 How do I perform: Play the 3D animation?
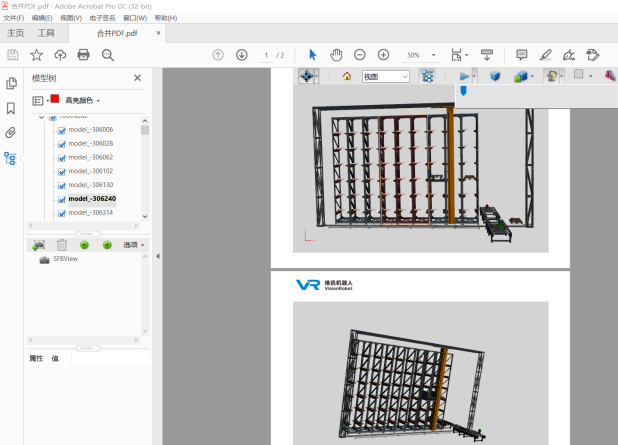464,76
